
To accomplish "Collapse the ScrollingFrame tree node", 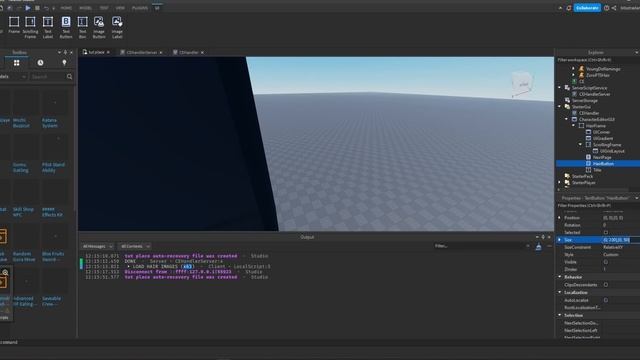I will click(x=580, y=144).
